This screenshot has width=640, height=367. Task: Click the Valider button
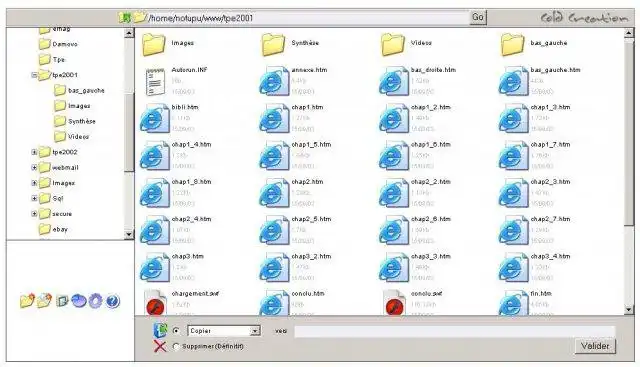[595, 346]
